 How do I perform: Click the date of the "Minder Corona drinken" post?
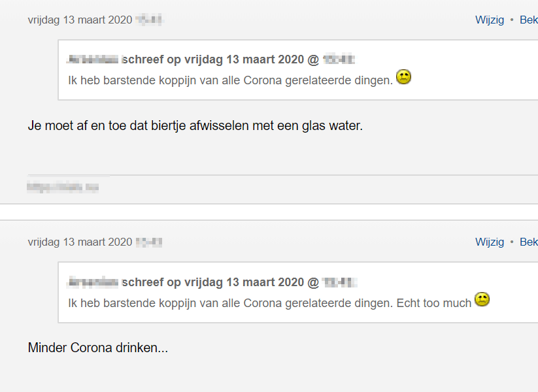point(80,242)
